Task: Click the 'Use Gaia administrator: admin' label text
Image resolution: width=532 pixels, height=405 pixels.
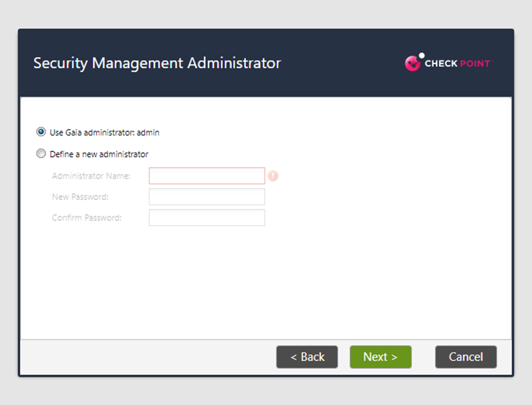Action: point(104,133)
